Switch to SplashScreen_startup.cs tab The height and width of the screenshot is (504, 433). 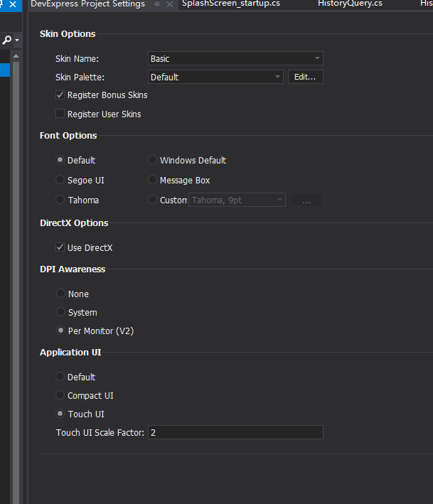(231, 4)
